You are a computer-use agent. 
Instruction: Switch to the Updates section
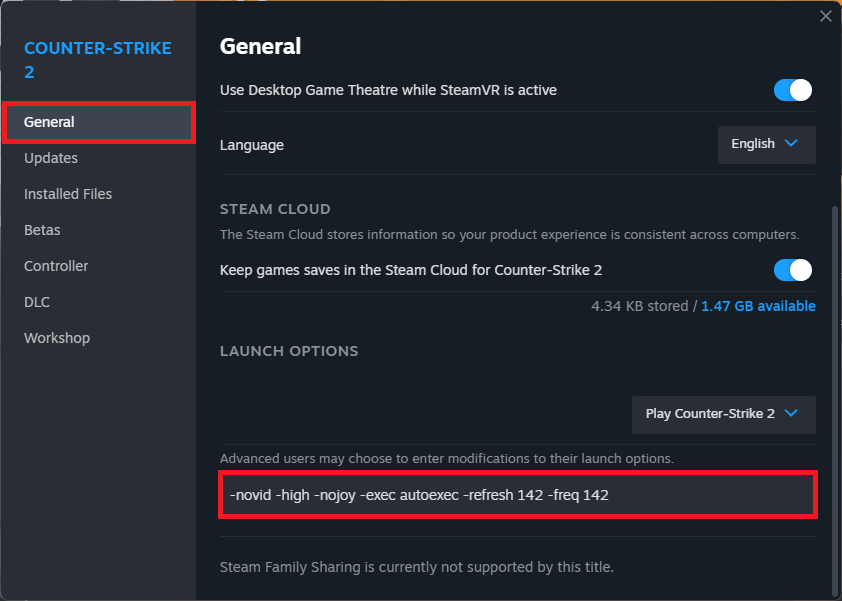coord(51,158)
